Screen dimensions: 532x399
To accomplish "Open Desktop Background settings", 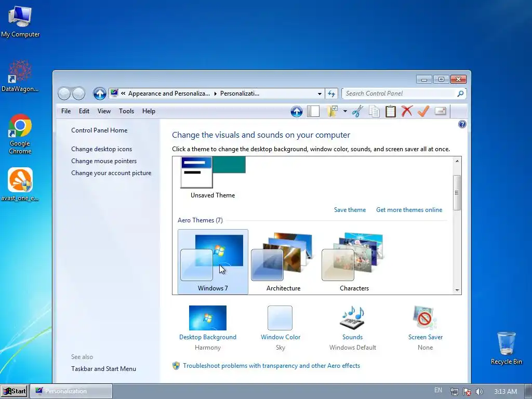I will click(208, 318).
